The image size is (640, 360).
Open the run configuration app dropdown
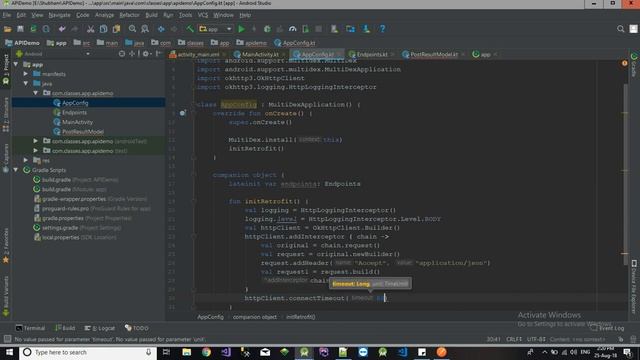coord(216,29)
